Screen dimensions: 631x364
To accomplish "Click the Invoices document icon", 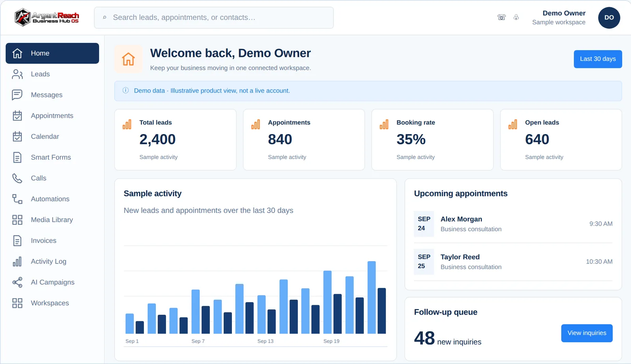I will coord(17,241).
